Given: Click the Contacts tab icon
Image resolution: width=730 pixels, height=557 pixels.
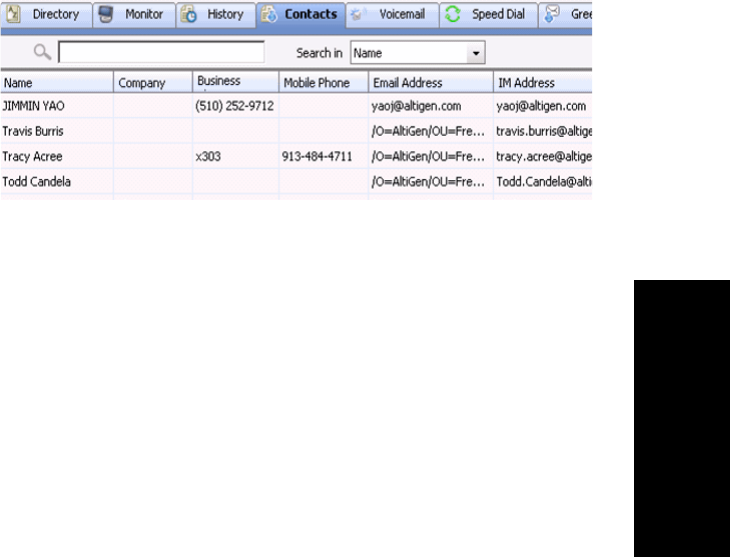Looking at the screenshot, I should 269,14.
